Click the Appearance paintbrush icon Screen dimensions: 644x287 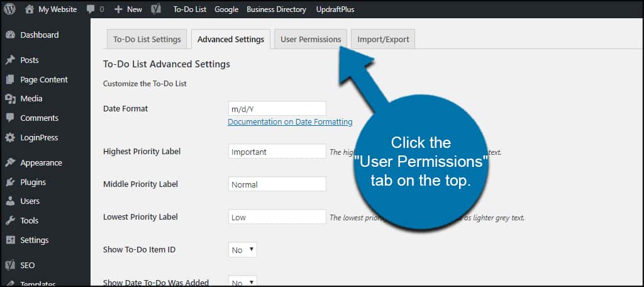coord(10,163)
